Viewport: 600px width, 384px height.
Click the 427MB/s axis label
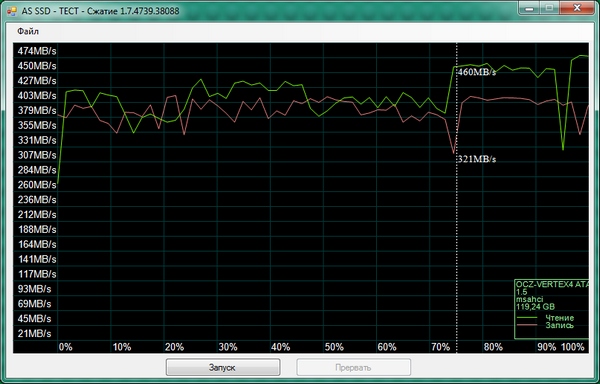coord(37,81)
